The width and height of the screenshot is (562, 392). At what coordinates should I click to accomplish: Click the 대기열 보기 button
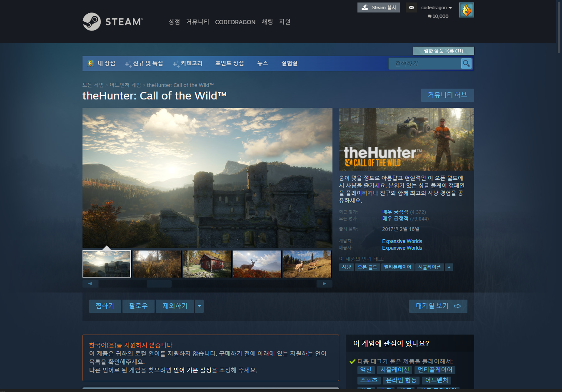pyautogui.click(x=438, y=306)
